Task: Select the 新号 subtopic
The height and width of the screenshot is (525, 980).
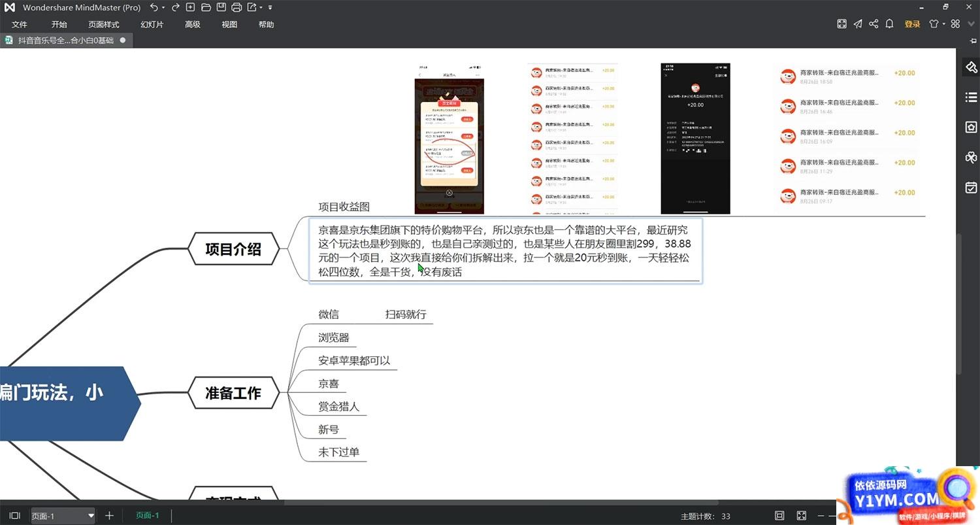Action: point(329,430)
